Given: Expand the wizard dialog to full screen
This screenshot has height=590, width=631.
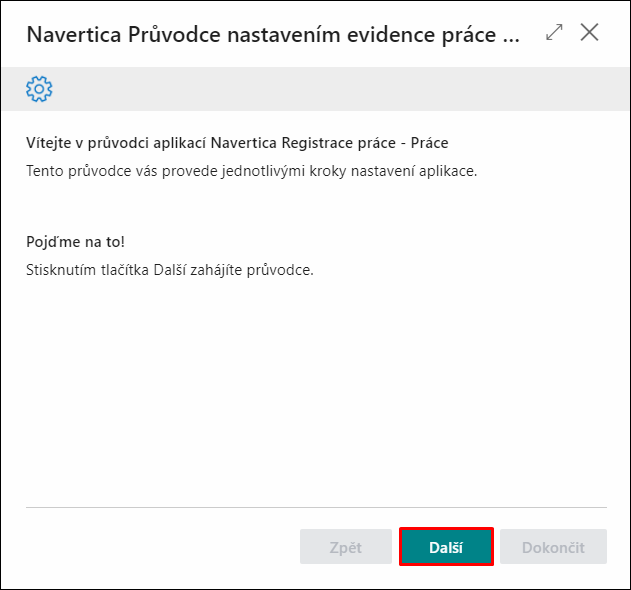Looking at the screenshot, I should [554, 32].
